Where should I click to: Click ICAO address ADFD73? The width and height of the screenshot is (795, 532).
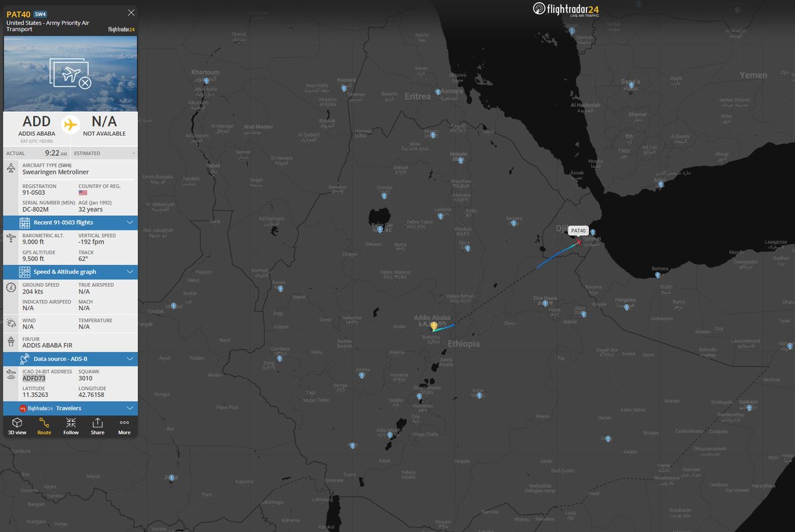[x=34, y=378]
